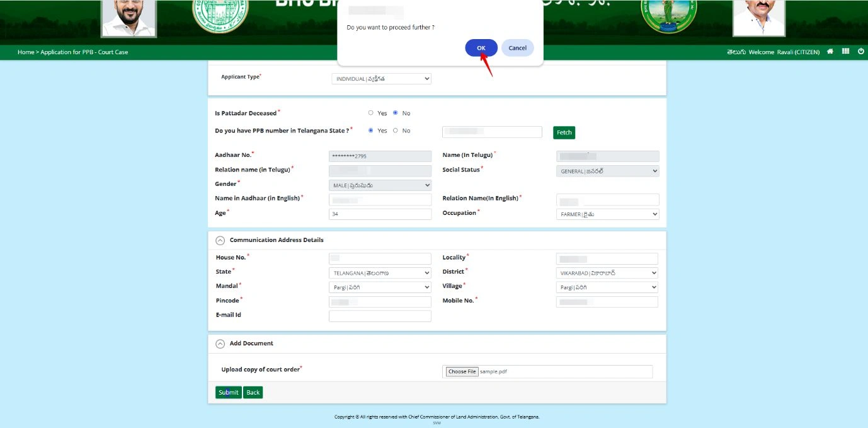The image size is (868, 428).
Task: Select Yes for PPB number question
Action: pos(371,130)
